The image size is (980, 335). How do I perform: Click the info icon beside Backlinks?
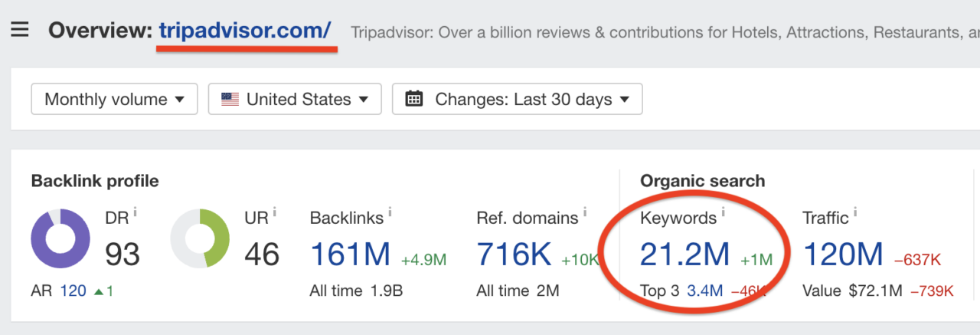click(389, 211)
